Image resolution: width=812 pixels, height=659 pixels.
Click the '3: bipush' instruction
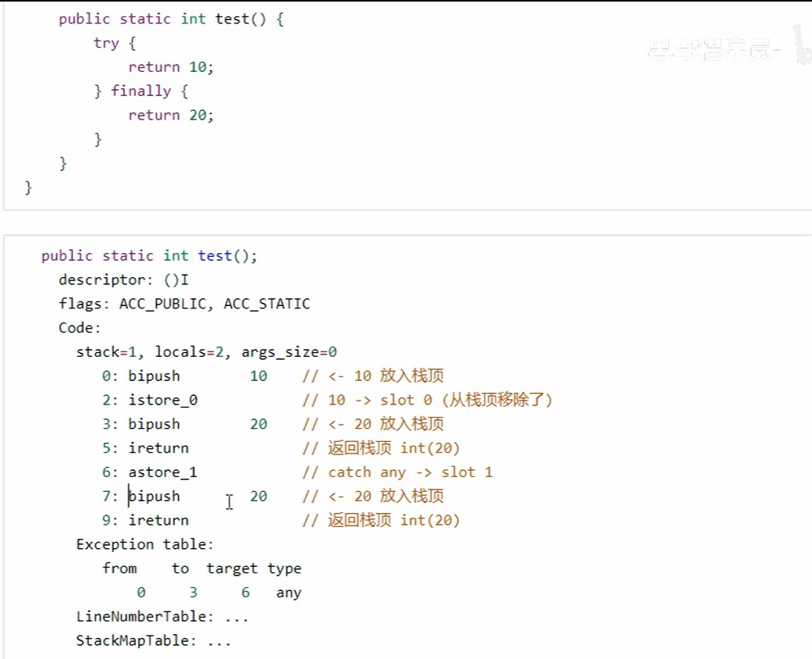click(x=141, y=424)
